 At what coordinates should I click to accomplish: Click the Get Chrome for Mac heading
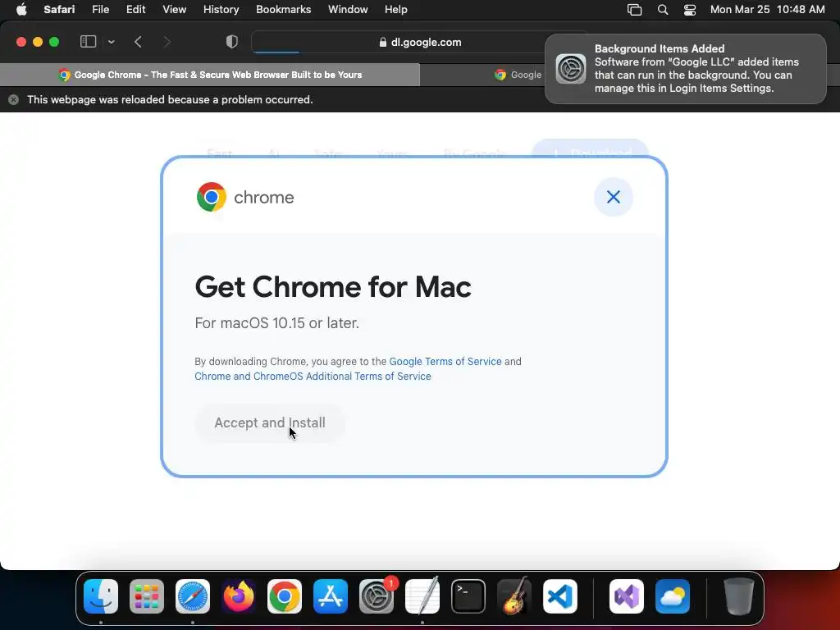pos(333,286)
